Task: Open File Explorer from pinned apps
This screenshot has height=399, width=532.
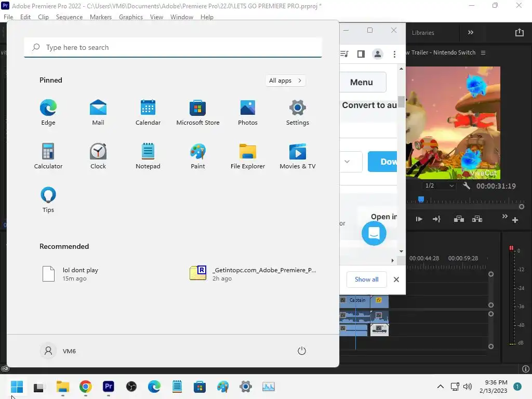Action: (x=248, y=156)
